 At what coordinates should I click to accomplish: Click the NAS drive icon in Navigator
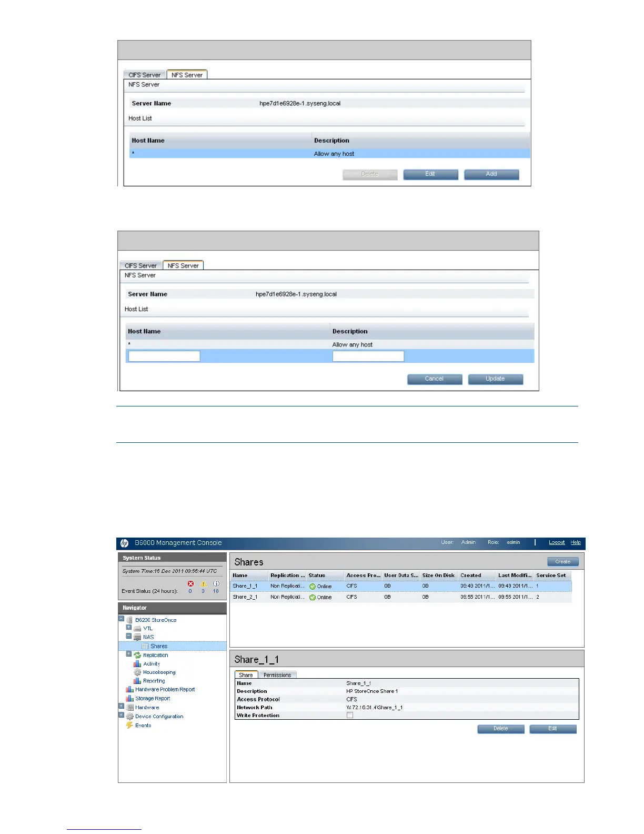(138, 637)
